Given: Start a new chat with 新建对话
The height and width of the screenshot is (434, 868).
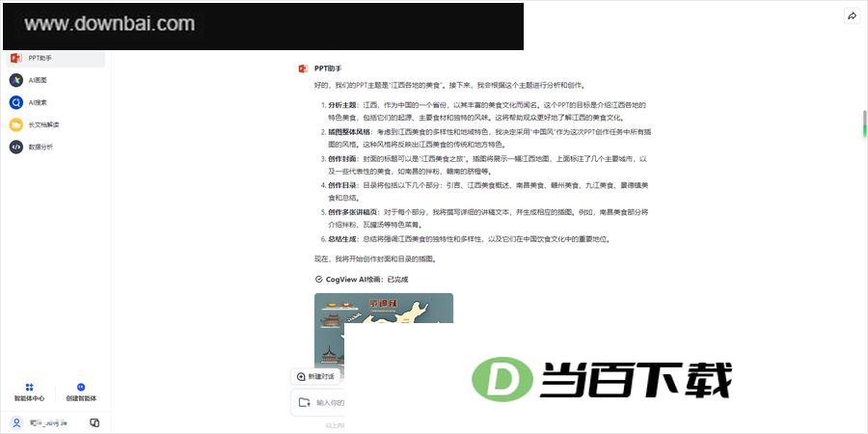Looking at the screenshot, I should coord(315,376).
